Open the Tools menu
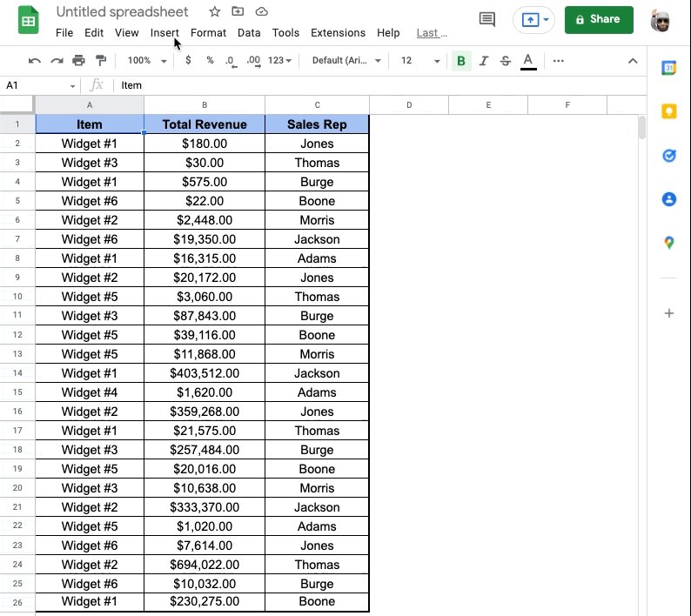 [x=285, y=32]
